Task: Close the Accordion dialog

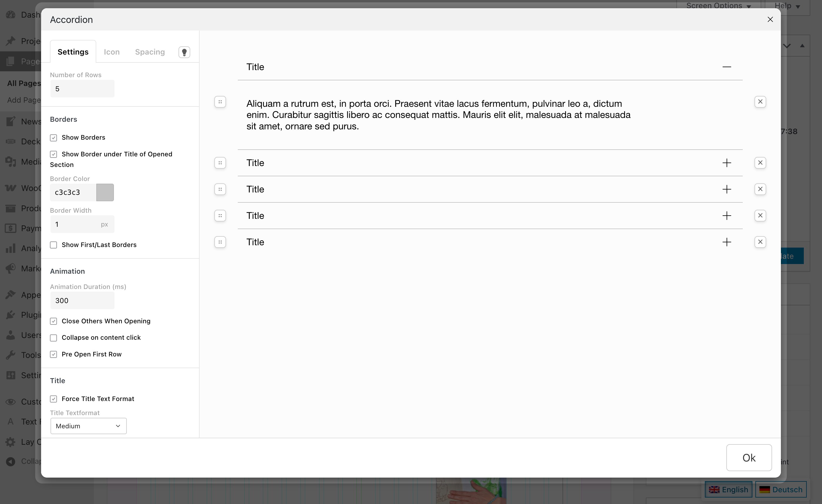Action: [x=770, y=20]
